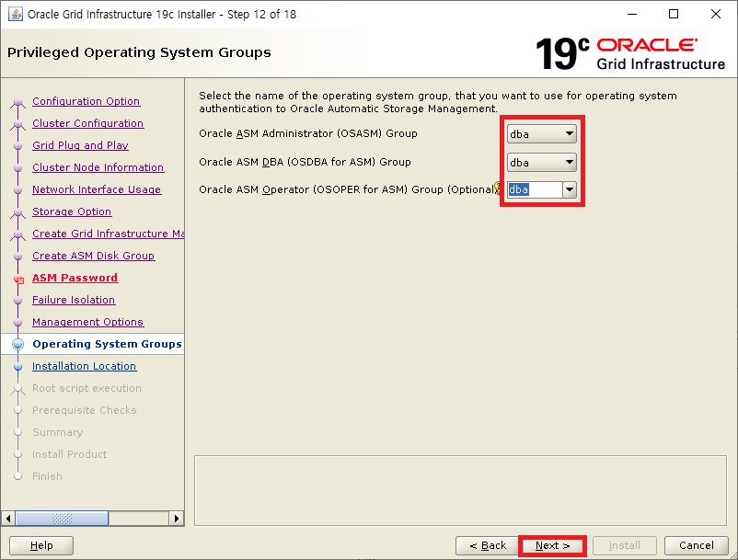Click the ASM Password error step icon
Image resolution: width=738 pixels, height=560 pixels.
[18, 280]
